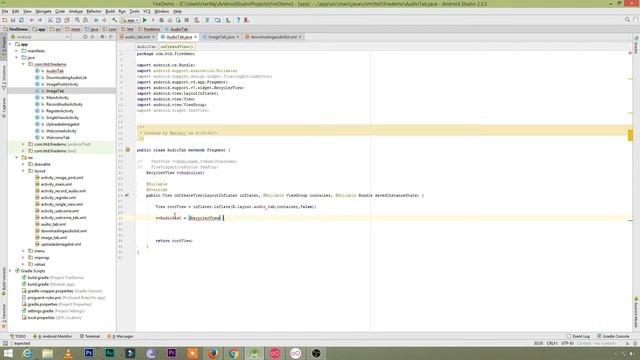
Task: Open the Terminal tool window
Action: pos(90,336)
